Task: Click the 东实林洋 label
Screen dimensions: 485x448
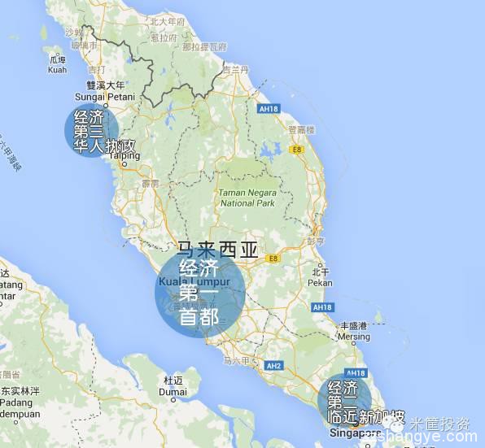Action: tap(20, 391)
